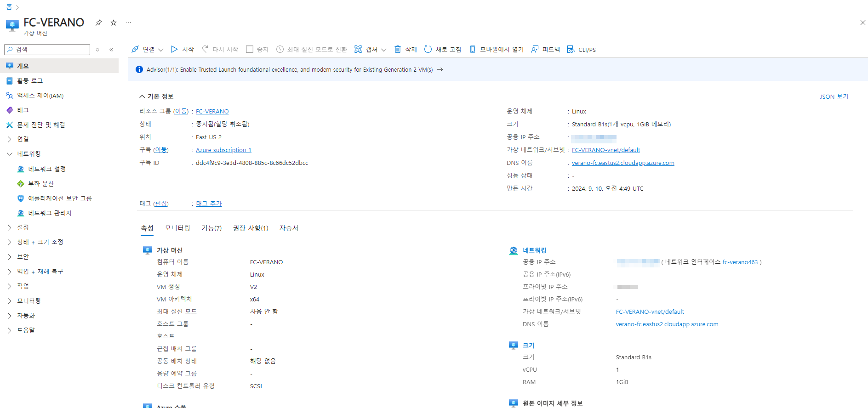This screenshot has height=408, width=868.
Task: Pin FC-VERANO to dashboard
Action: (x=98, y=23)
